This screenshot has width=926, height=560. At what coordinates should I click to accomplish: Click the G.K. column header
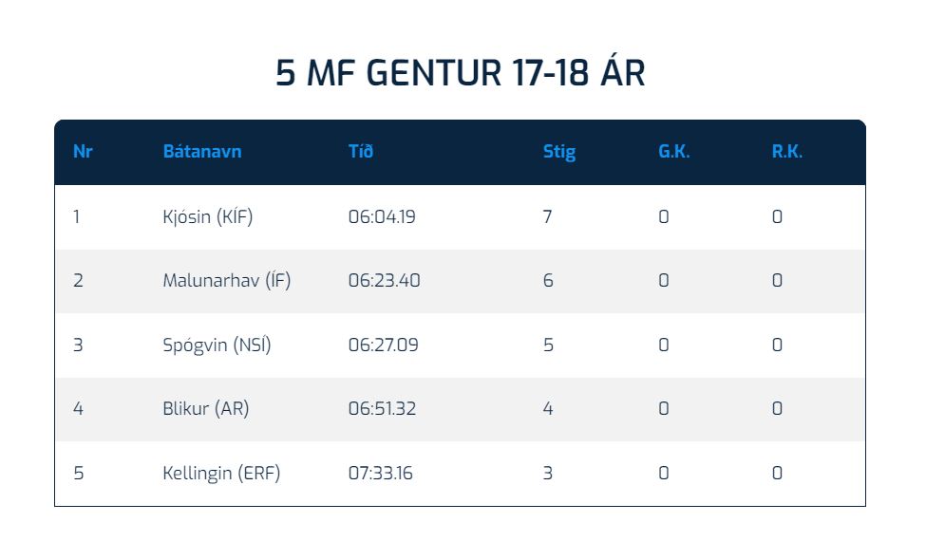tap(673, 152)
